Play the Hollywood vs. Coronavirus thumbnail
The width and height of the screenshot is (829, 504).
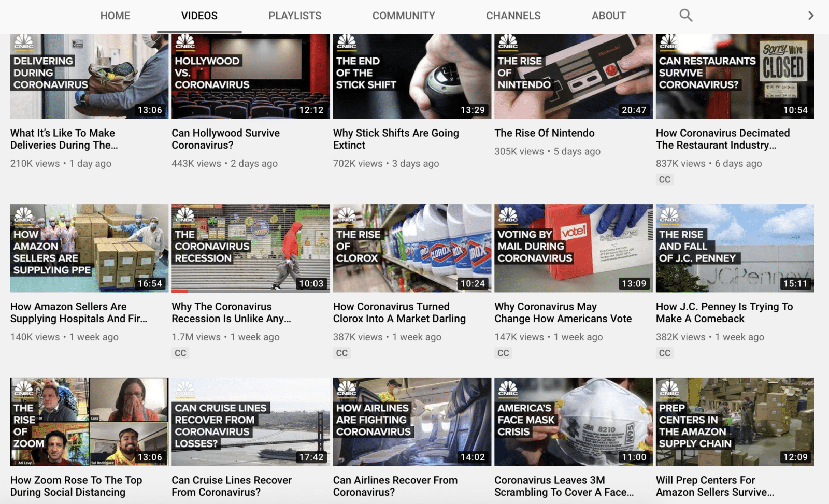[250, 76]
